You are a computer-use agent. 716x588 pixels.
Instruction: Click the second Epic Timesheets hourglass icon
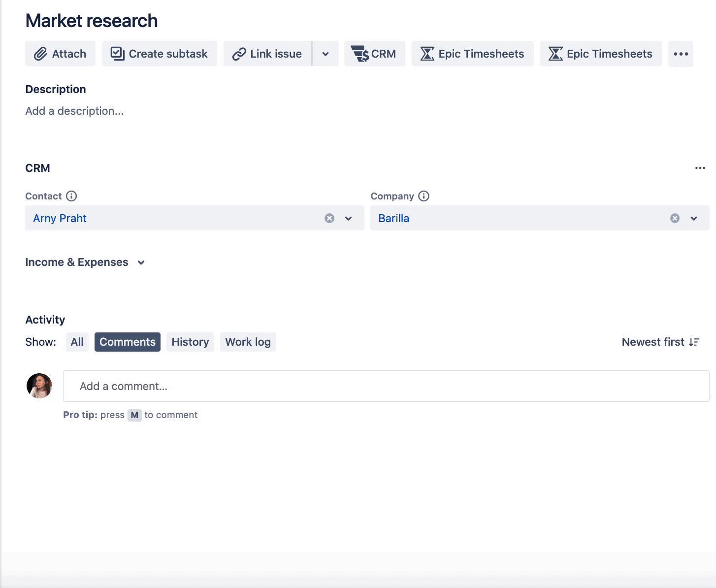point(555,53)
